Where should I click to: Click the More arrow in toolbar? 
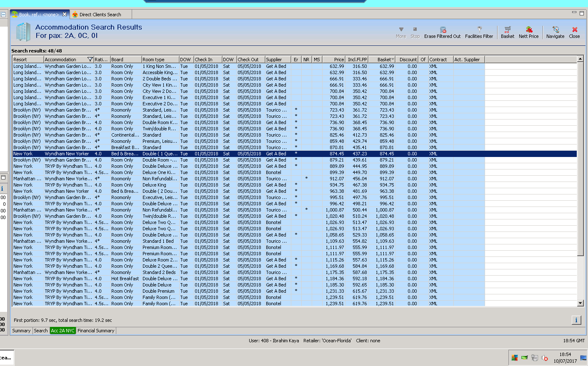pos(401,30)
